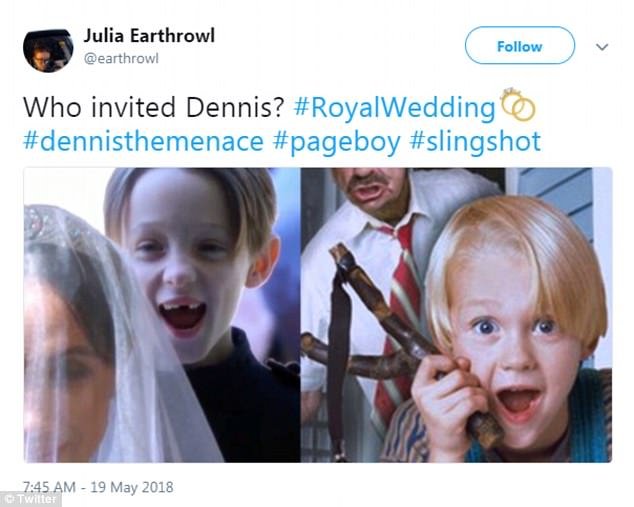This screenshot has height=507, width=634.
Task: Click the 7:45 AM tweet timestamp
Action: point(50,487)
